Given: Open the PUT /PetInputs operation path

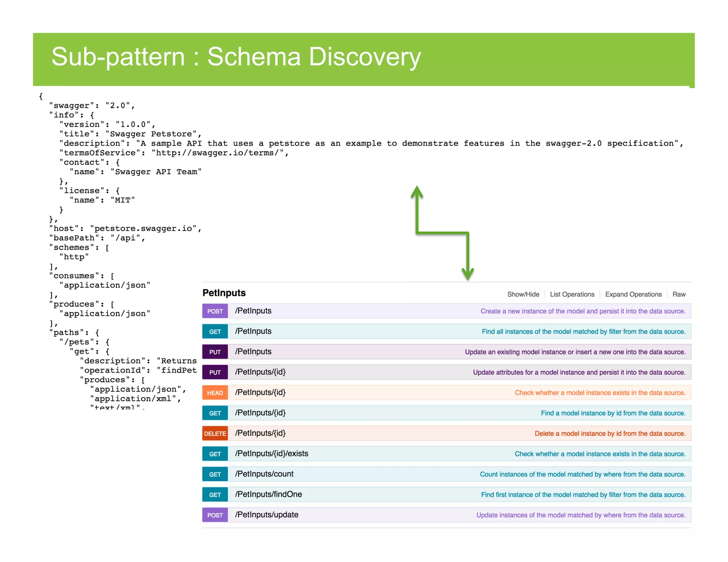Looking at the screenshot, I should coord(253,351).
